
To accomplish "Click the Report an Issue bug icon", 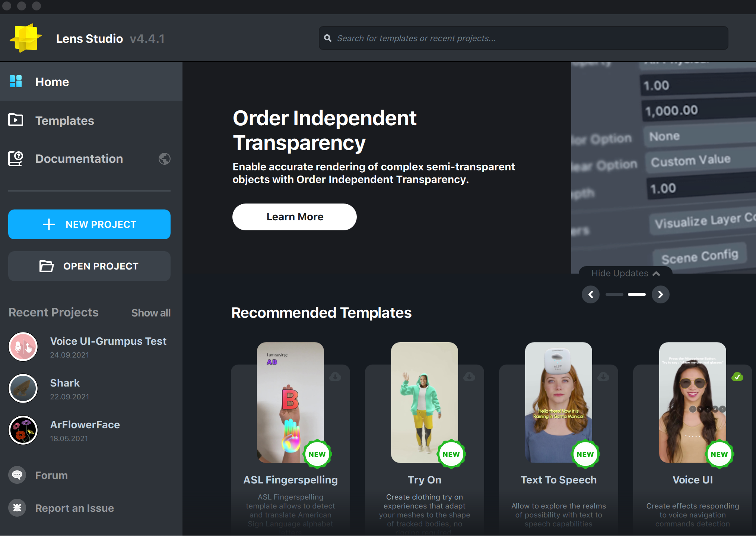I will point(17,508).
